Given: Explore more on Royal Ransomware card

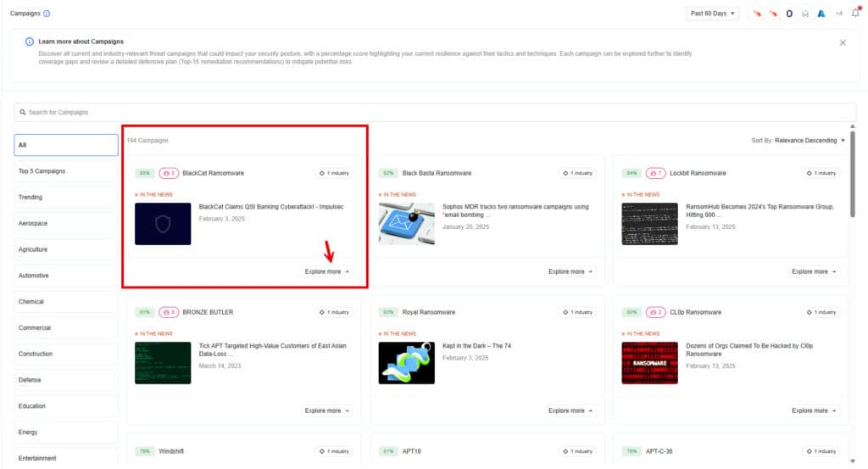Looking at the screenshot, I should tap(570, 410).
